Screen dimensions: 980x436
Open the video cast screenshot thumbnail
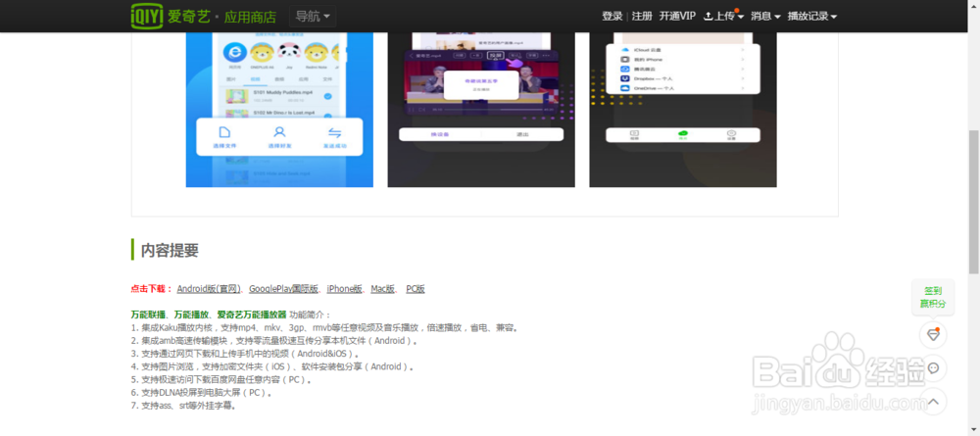click(x=481, y=110)
